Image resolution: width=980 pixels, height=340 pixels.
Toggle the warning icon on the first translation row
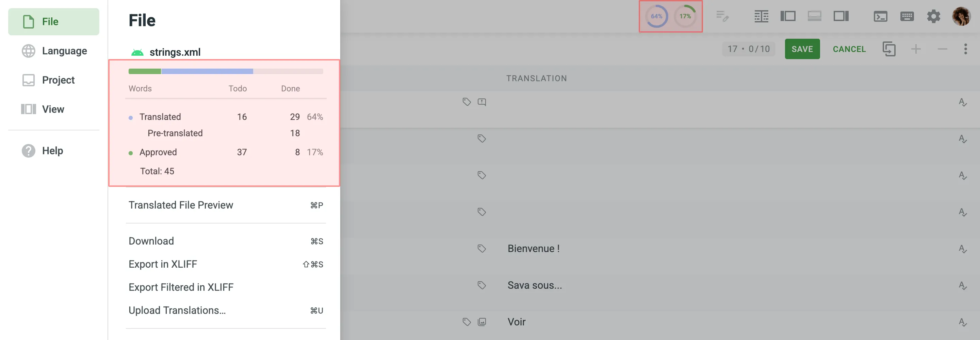[x=482, y=102]
